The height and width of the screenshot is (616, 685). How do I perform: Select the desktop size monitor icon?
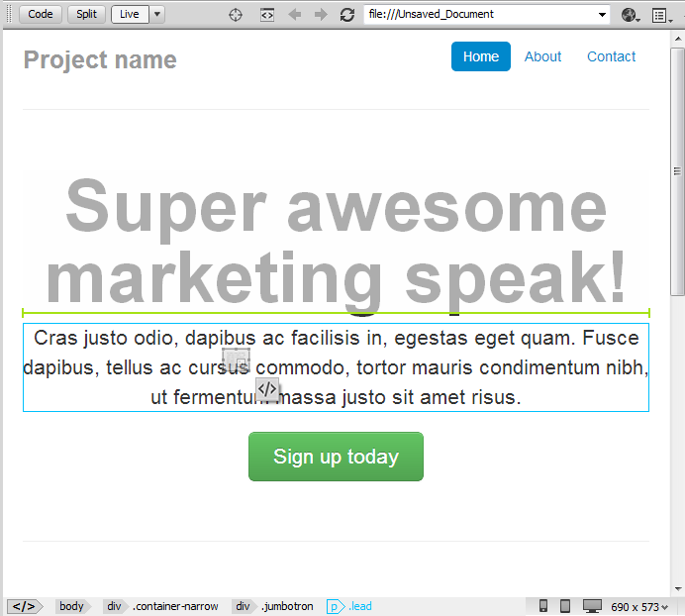tap(592, 606)
